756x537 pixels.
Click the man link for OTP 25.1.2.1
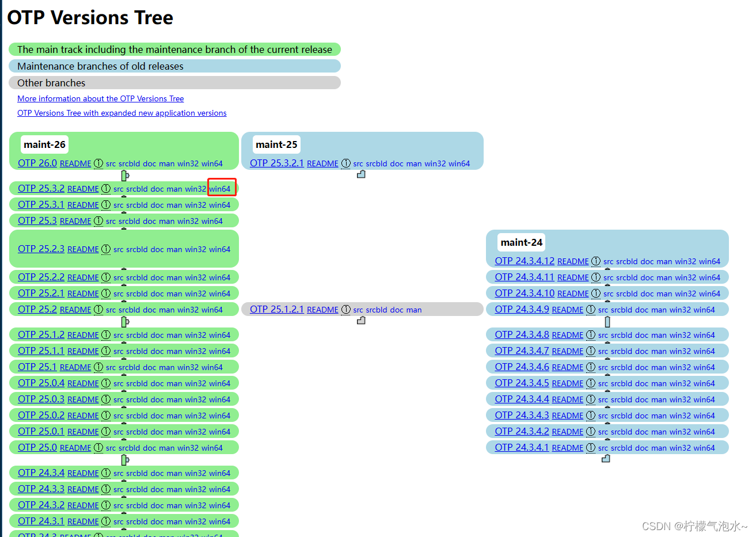414,310
